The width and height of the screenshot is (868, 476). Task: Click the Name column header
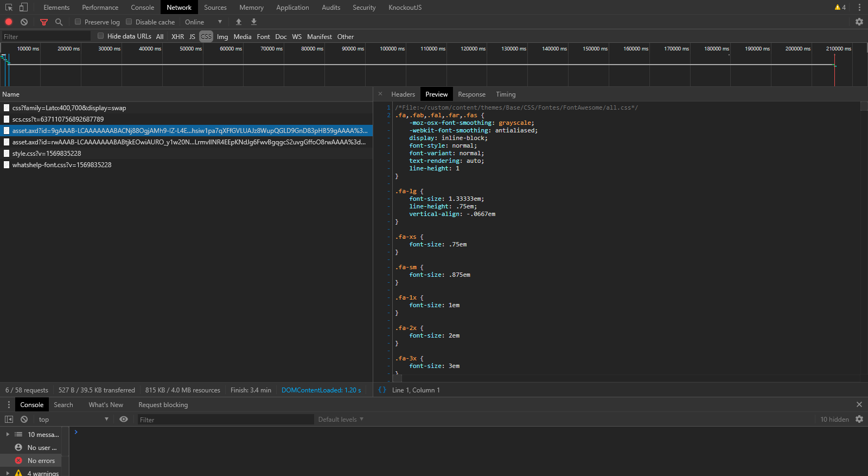[x=186, y=94]
